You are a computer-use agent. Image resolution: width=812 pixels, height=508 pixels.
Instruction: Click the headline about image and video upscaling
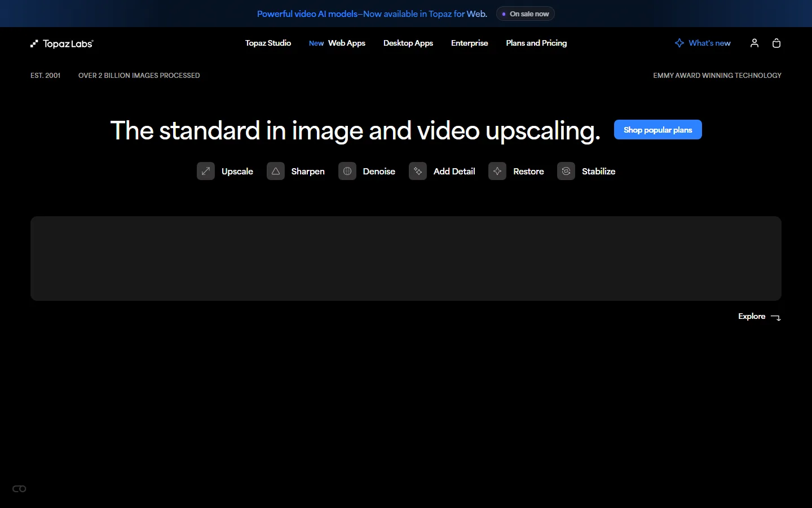pyautogui.click(x=355, y=130)
